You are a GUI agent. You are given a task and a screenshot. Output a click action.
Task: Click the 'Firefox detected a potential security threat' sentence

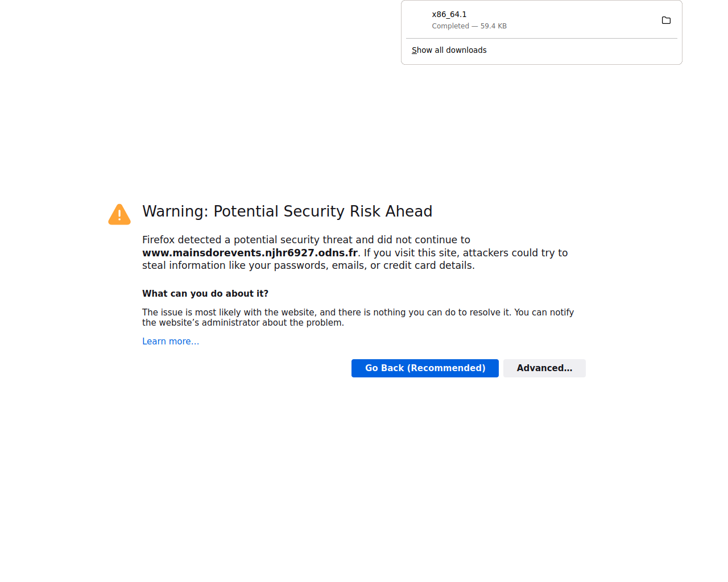click(306, 240)
